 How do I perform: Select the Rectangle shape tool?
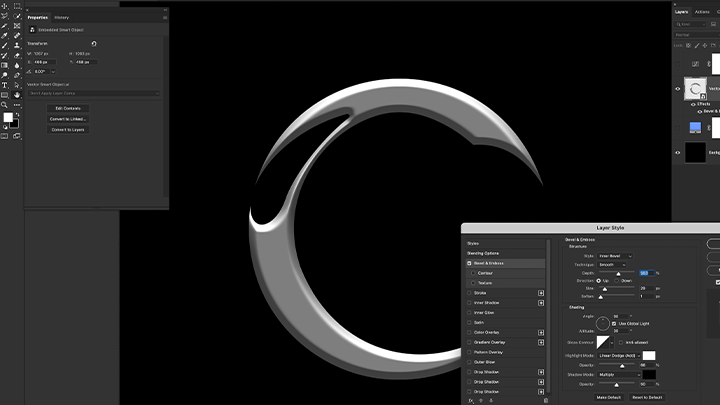point(5,95)
